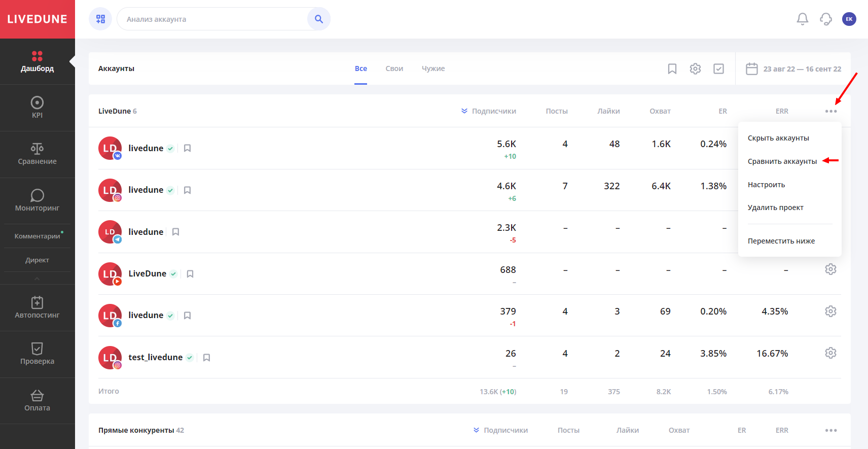868x449 pixels.
Task: Select Настроить in the menu
Action: tap(766, 185)
